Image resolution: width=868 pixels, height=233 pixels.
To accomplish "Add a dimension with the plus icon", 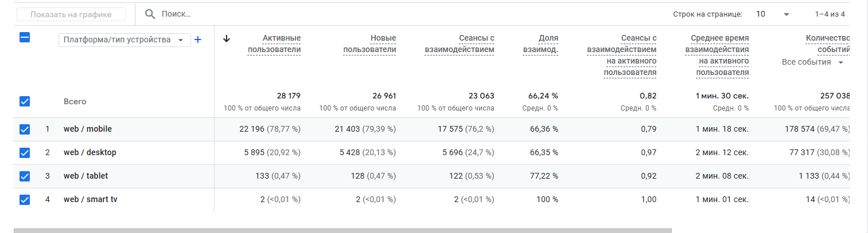I will pos(198,40).
